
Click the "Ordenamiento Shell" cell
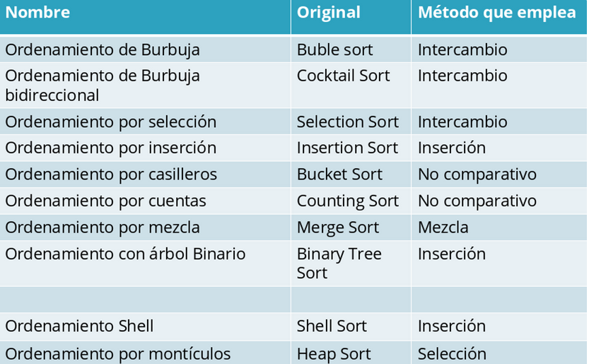pyautogui.click(x=79, y=327)
